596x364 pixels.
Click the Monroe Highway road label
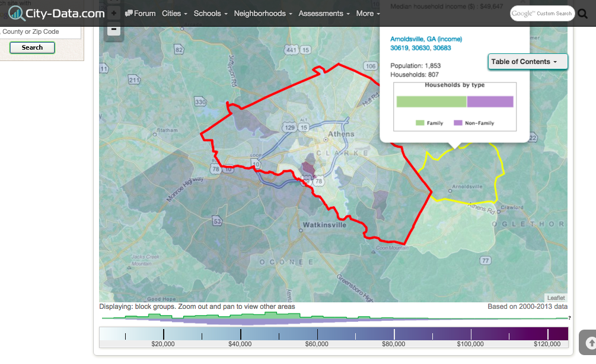click(184, 189)
